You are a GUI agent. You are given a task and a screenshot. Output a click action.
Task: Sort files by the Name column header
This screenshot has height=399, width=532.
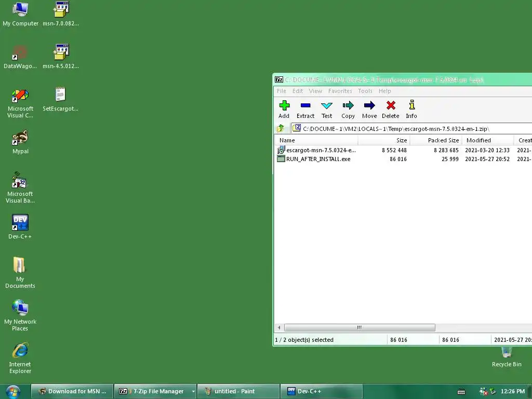(316, 140)
